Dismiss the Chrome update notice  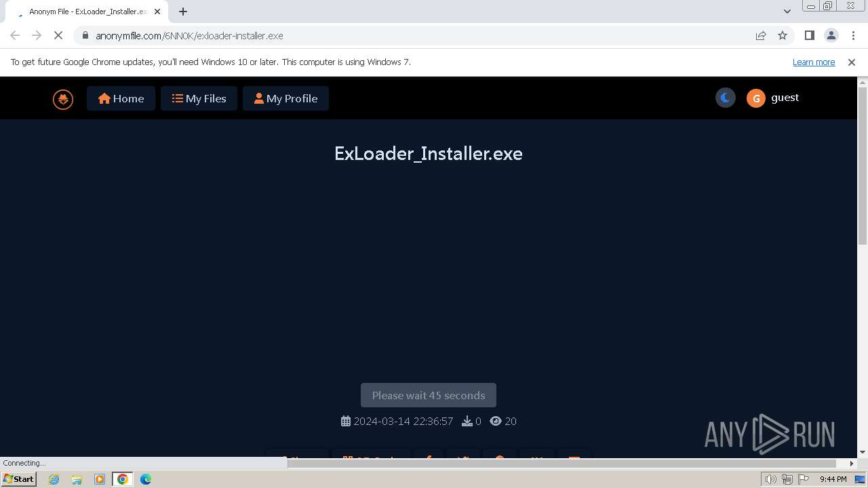(852, 62)
